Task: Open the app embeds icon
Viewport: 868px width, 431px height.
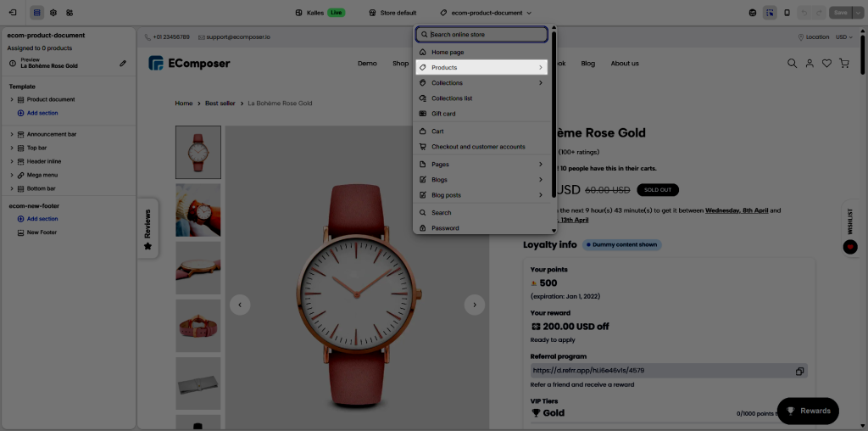Action: (x=70, y=13)
